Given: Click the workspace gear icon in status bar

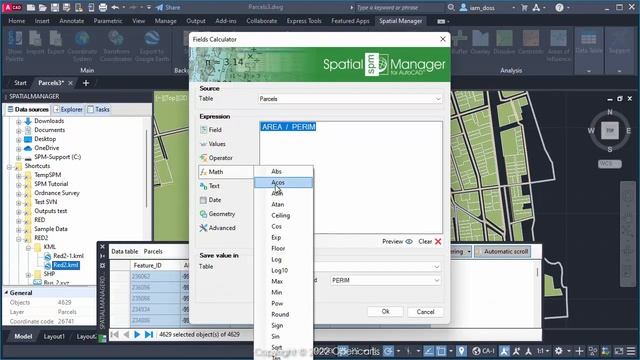Looking at the screenshot, I should [558, 351].
